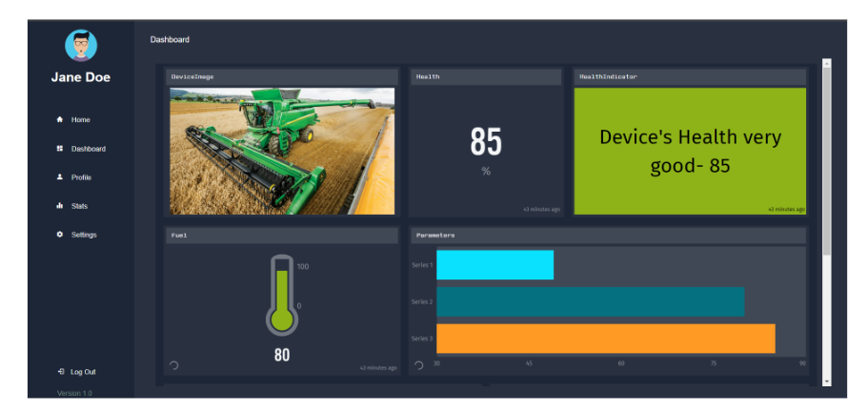Click the Log Out arrow icon

pos(60,372)
